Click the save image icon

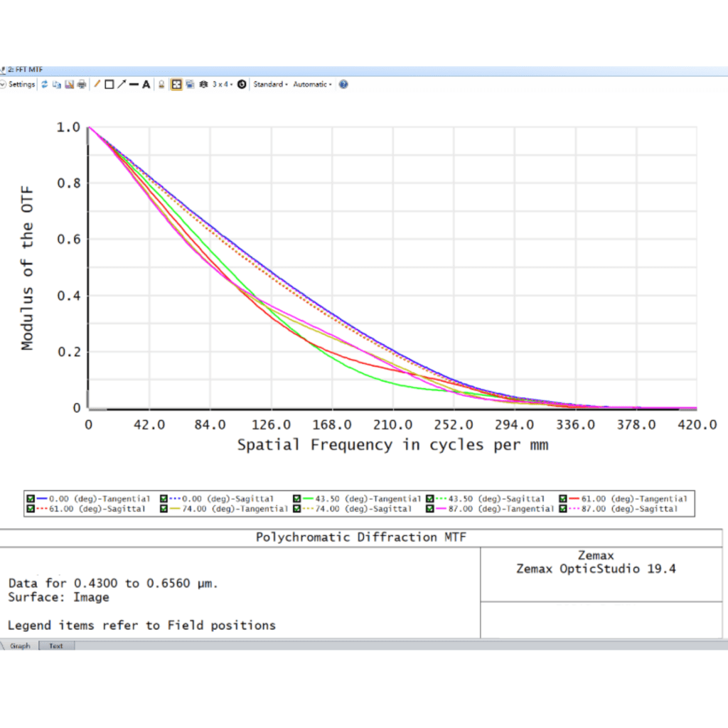70,85
